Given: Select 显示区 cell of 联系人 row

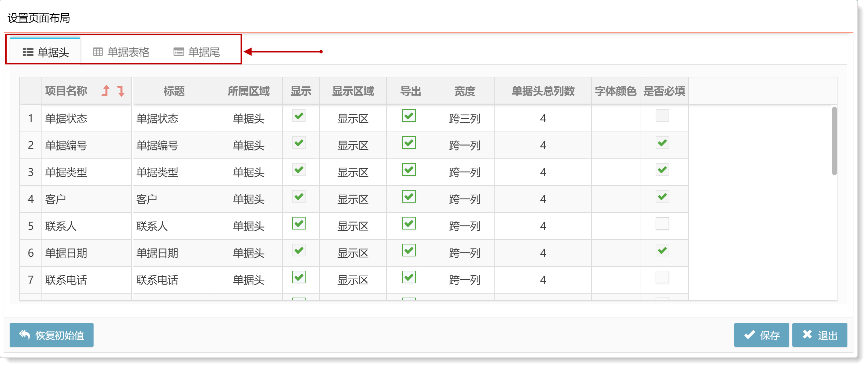Looking at the screenshot, I should click(x=353, y=226).
